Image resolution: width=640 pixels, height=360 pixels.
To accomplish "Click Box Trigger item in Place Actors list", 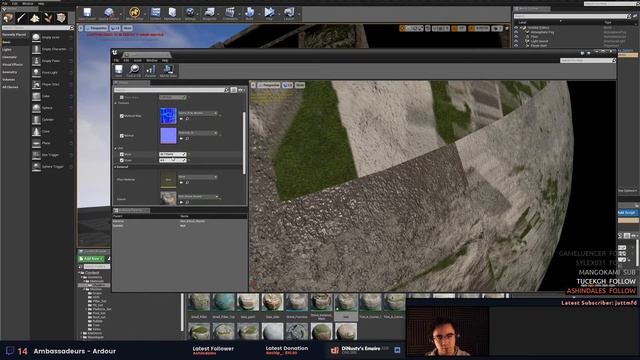I will coord(52,155).
